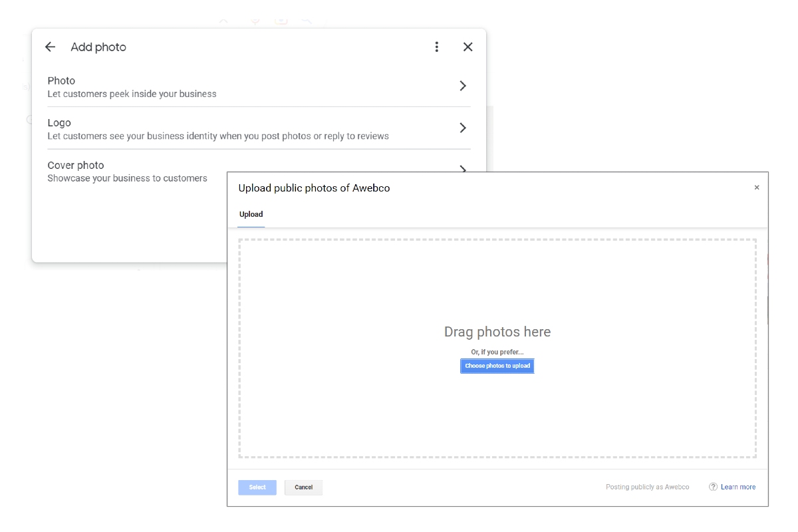Close the Add photo dialog
Screen dimensions: 798x532
coord(468,47)
